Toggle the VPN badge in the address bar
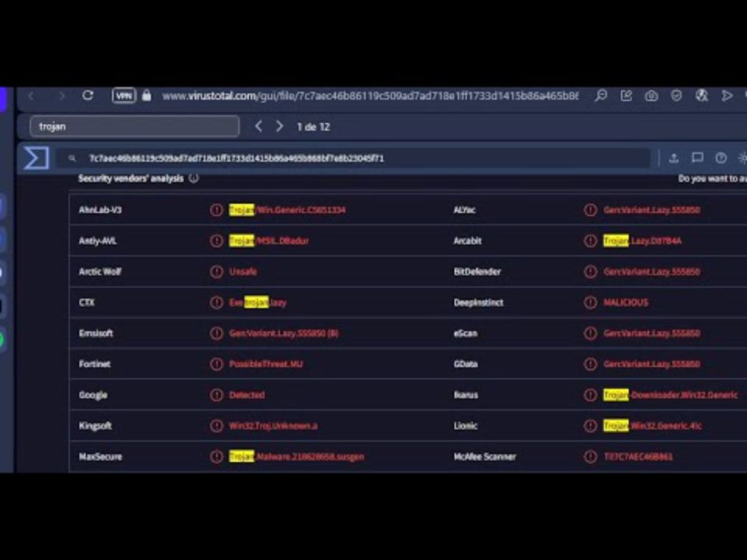 [x=124, y=96]
